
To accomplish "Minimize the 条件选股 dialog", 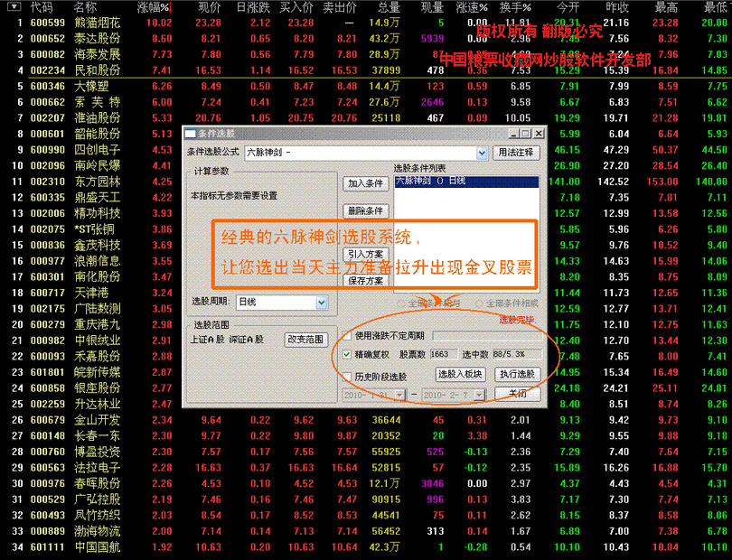I will point(514,134).
